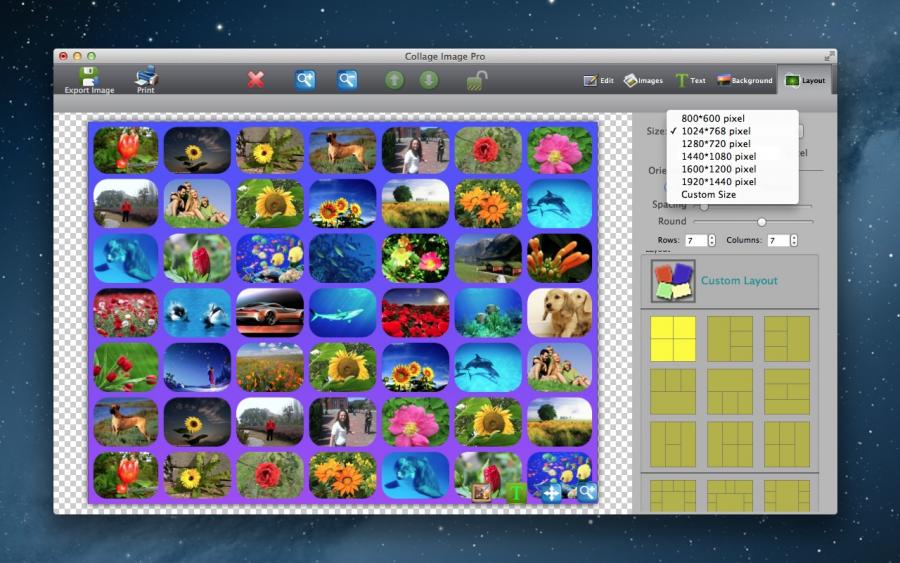Viewport: 900px width, 563px height.
Task: Click the Columns stepper arrows
Action: click(x=794, y=240)
